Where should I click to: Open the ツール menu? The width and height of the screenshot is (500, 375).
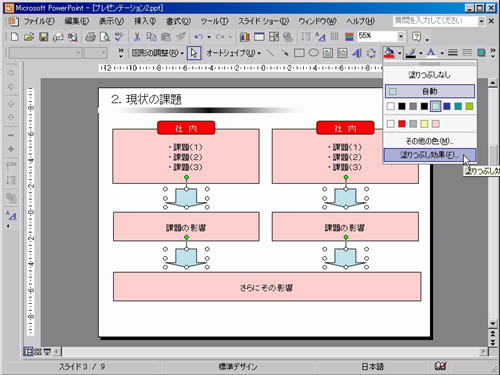click(x=214, y=21)
